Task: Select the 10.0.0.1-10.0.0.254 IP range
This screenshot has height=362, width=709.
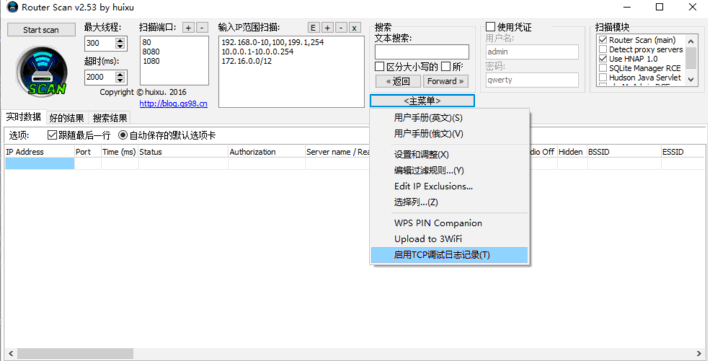Action: pos(257,52)
